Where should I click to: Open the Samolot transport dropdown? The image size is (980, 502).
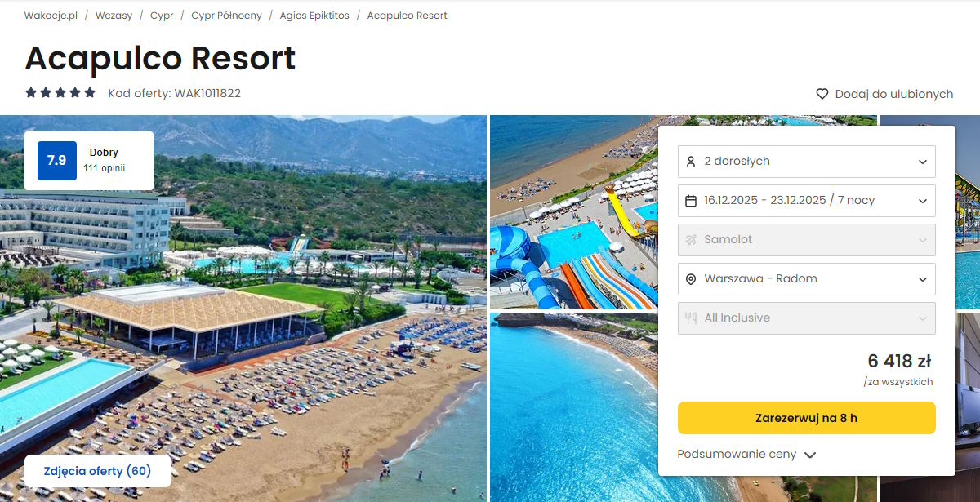point(807,240)
